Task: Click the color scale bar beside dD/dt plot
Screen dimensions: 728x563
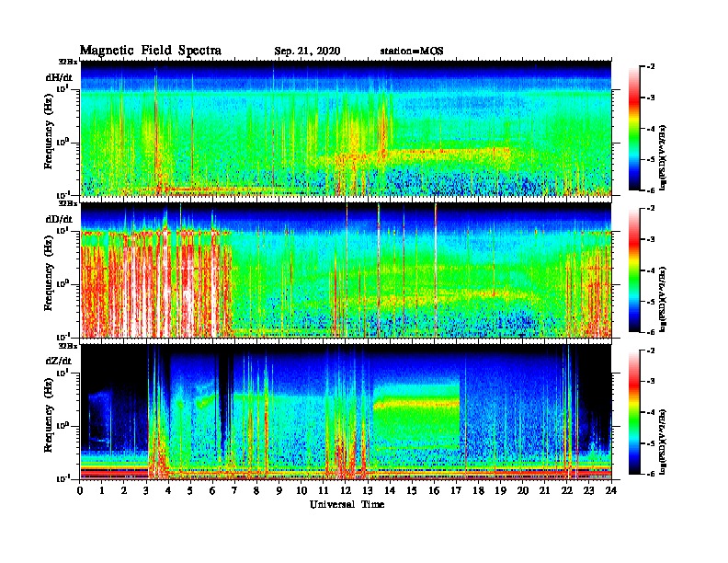Action: [634, 270]
